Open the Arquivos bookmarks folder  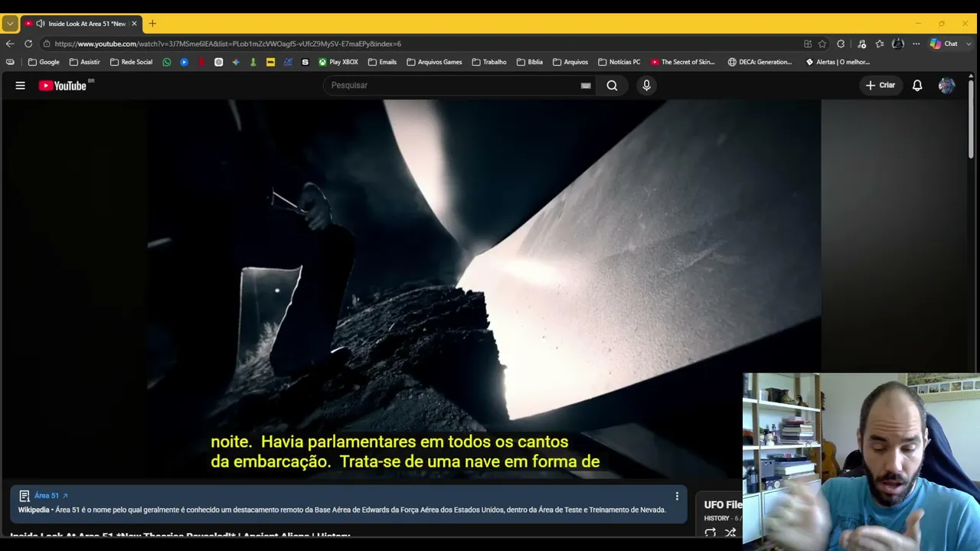click(x=570, y=62)
